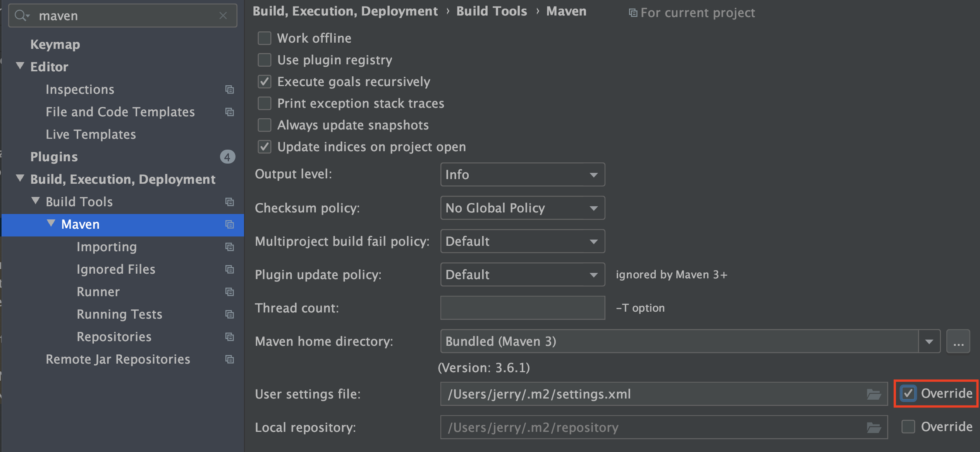The height and width of the screenshot is (452, 980).
Task: Open the Keymap settings page
Action: pyautogui.click(x=55, y=45)
